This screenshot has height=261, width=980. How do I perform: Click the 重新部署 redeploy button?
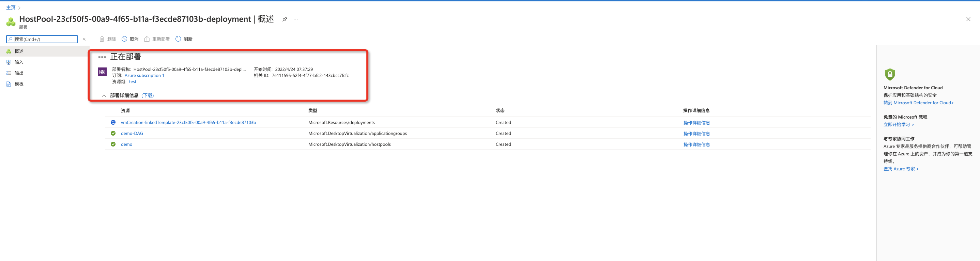click(157, 39)
